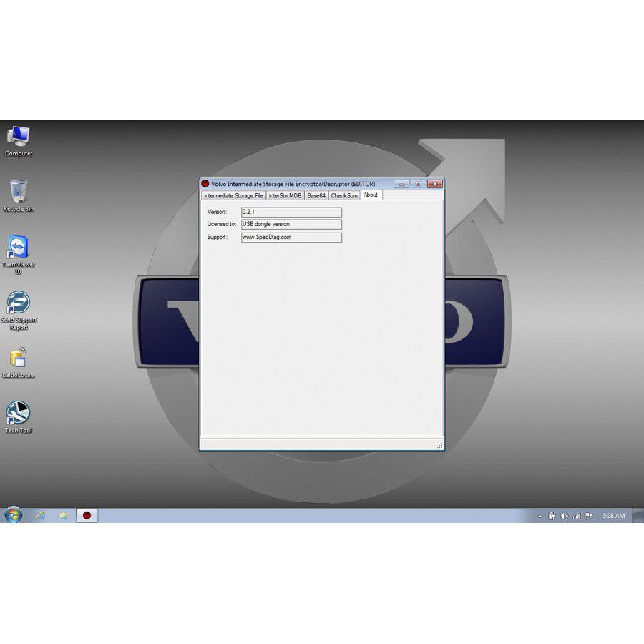
Task: Click the Show desktop button
Action: point(638,515)
